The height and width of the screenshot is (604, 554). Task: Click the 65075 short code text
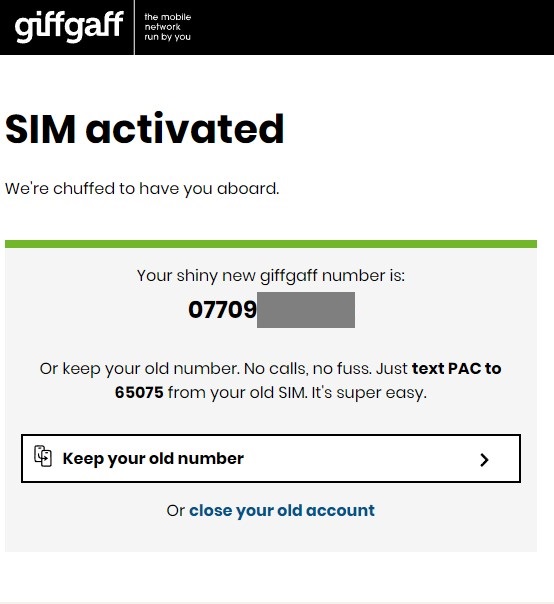(139, 393)
